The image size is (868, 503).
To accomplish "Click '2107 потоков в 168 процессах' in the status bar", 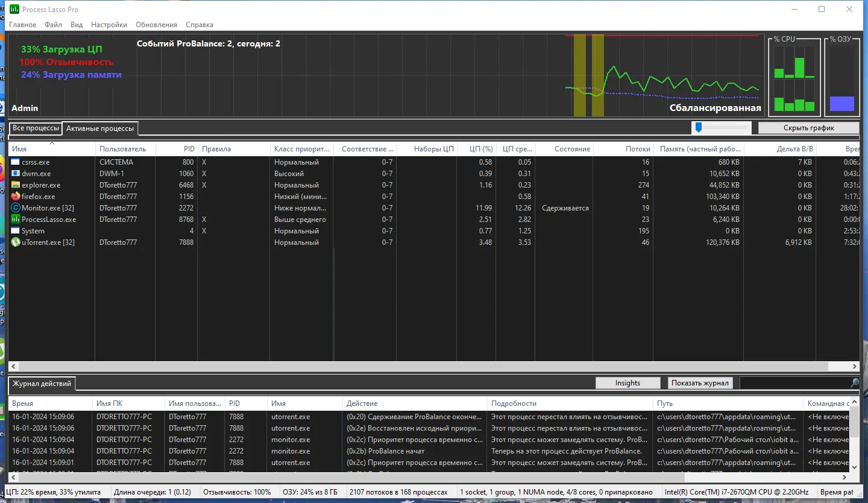I will (398, 492).
